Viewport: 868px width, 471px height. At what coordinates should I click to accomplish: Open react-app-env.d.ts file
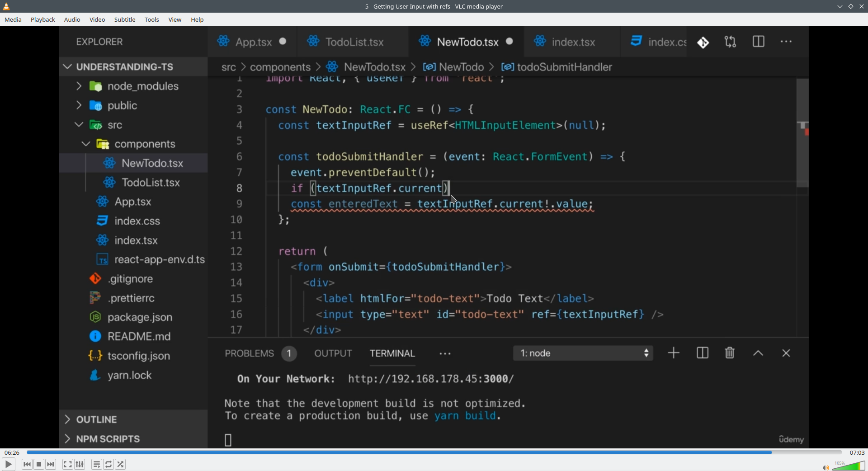pos(133,260)
